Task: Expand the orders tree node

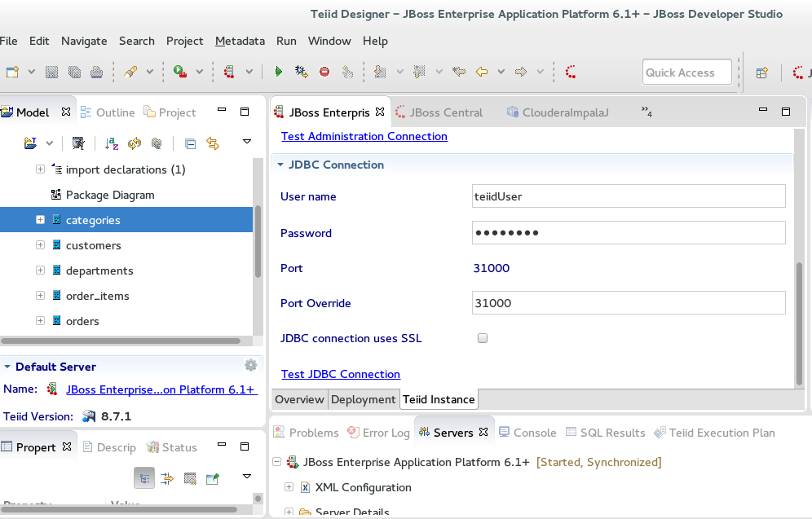Action: click(x=40, y=321)
